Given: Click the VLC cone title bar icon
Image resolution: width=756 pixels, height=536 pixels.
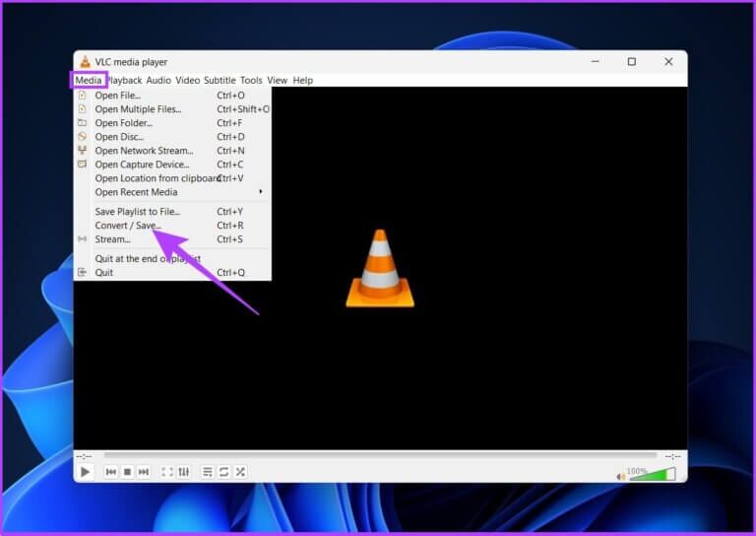Looking at the screenshot, I should [86, 62].
